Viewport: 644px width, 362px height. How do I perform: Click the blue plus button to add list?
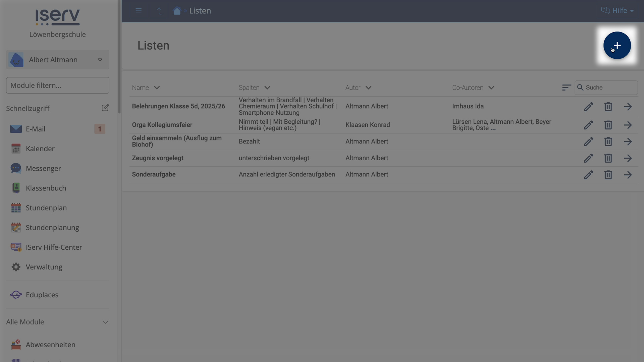click(x=617, y=45)
